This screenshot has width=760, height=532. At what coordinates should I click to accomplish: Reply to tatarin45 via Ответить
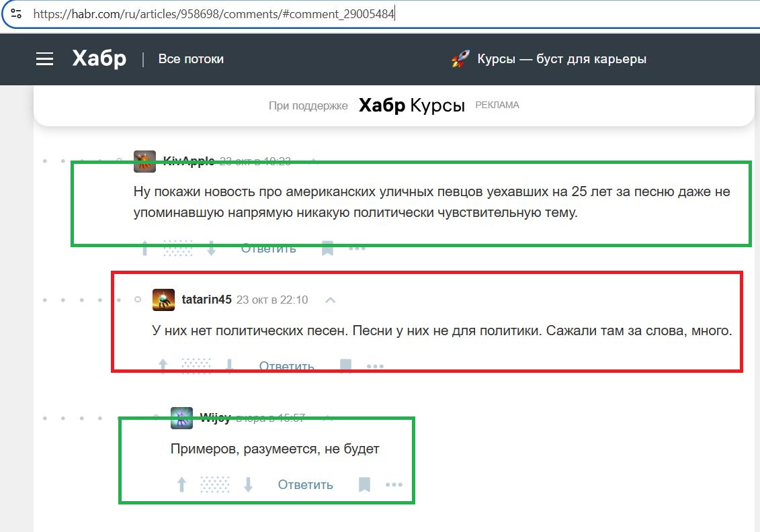click(x=286, y=365)
